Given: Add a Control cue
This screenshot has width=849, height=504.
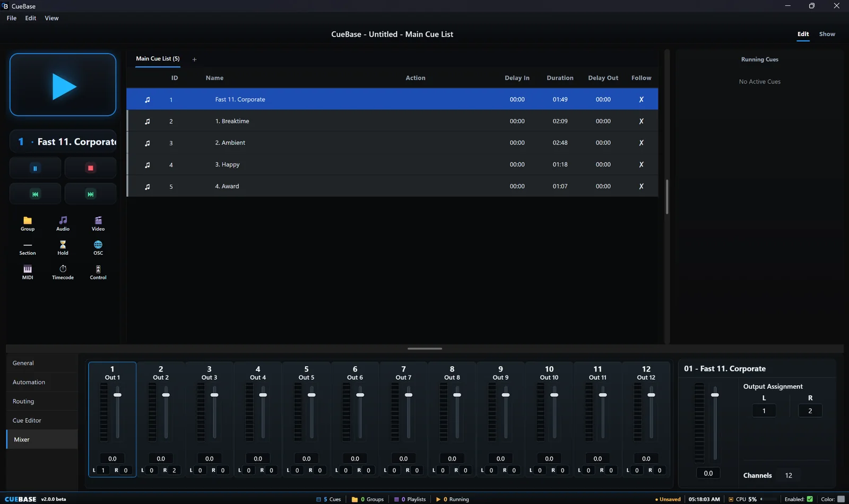Looking at the screenshot, I should point(98,272).
